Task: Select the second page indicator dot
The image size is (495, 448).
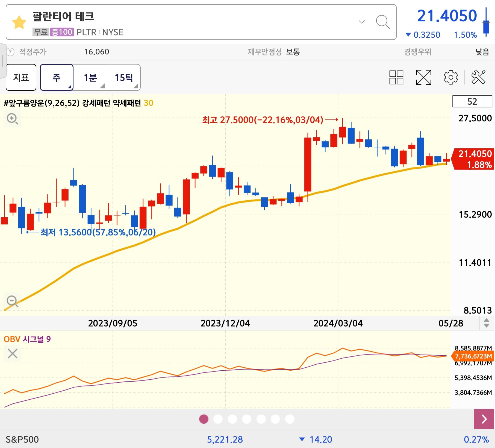Action: pos(218,419)
